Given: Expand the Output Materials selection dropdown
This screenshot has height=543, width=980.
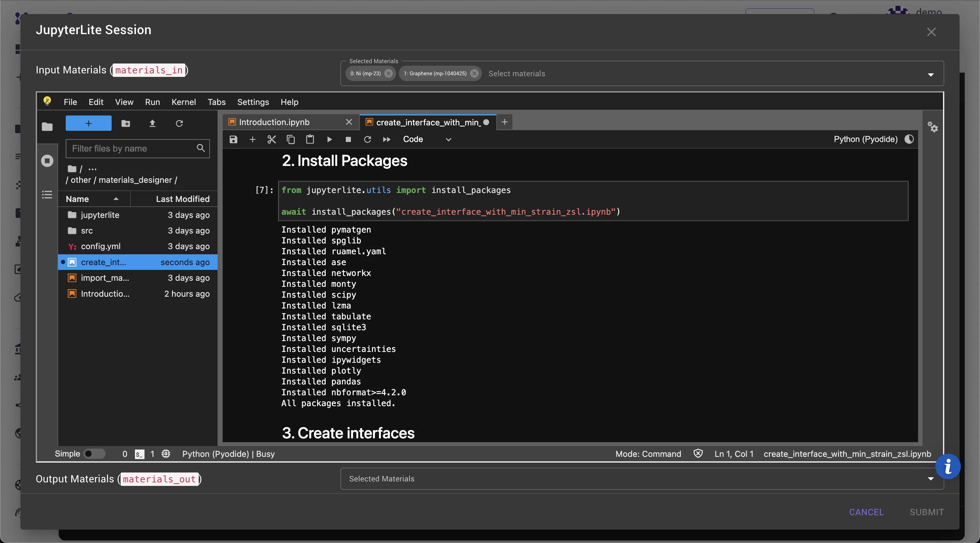Looking at the screenshot, I should (931, 479).
